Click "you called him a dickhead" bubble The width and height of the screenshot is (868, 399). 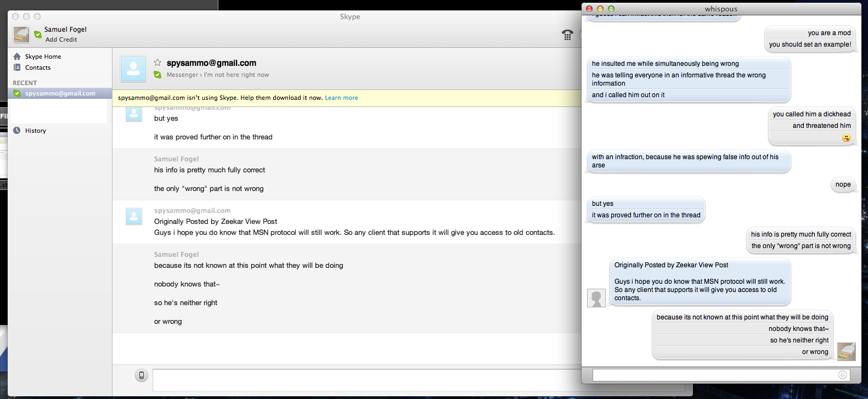point(811,114)
